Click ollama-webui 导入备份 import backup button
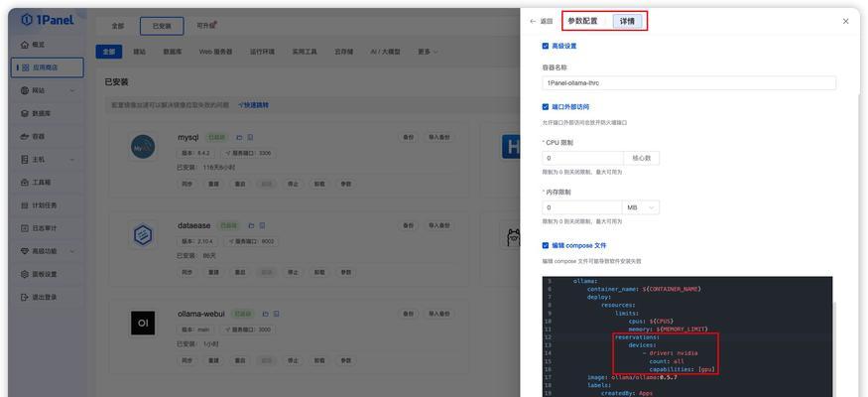868x397 pixels. tap(439, 314)
